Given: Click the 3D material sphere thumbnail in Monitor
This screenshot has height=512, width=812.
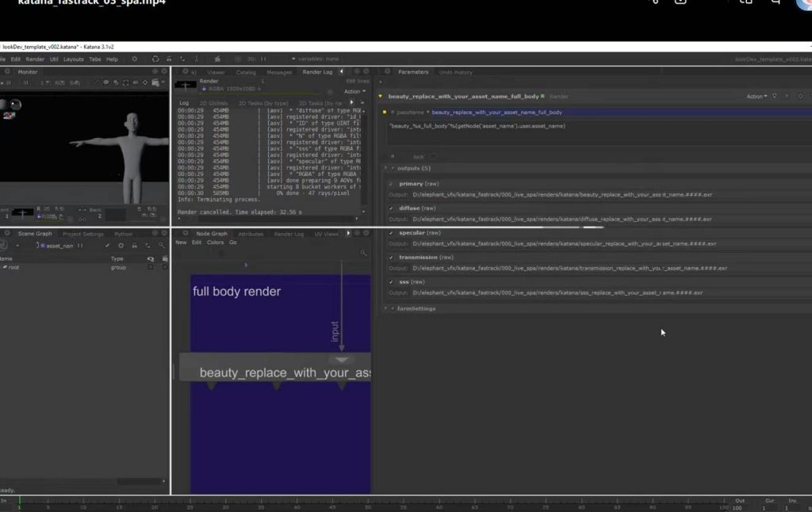Looking at the screenshot, I should point(15,104).
